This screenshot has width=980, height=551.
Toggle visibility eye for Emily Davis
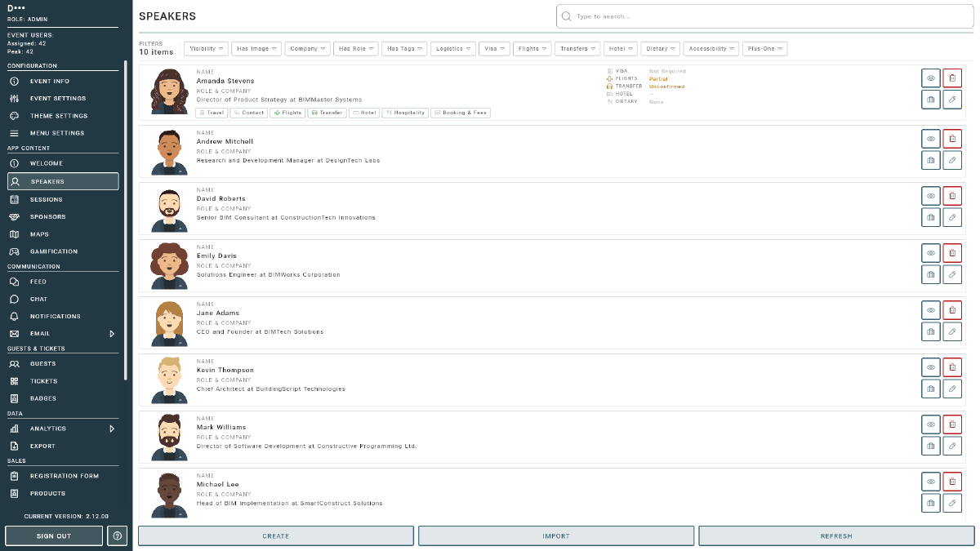(x=931, y=253)
